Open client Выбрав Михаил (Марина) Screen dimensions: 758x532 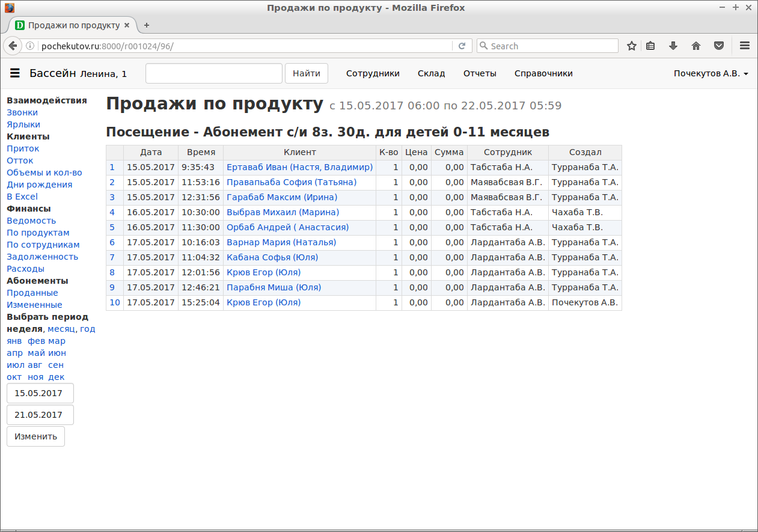pos(283,212)
